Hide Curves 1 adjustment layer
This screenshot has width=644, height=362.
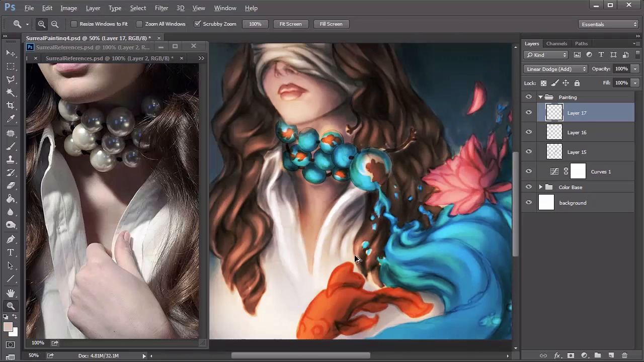[529, 171]
